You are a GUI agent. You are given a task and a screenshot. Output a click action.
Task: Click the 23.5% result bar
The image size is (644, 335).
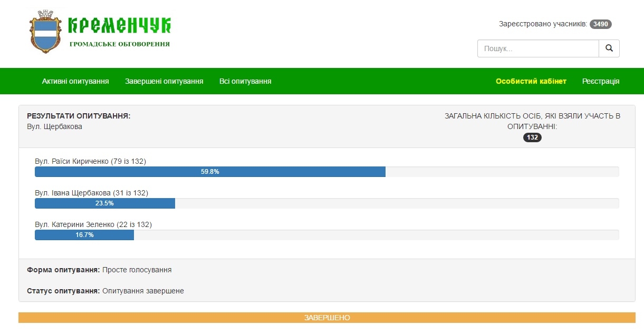coord(104,203)
